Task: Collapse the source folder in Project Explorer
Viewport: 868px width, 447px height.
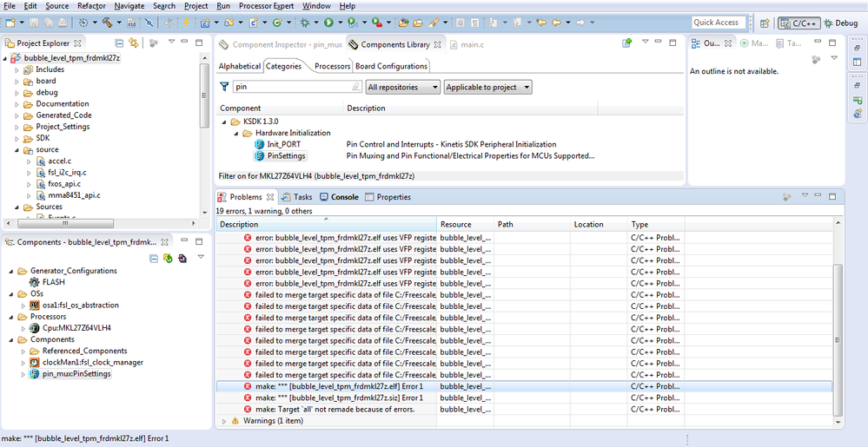Action: click(17, 150)
